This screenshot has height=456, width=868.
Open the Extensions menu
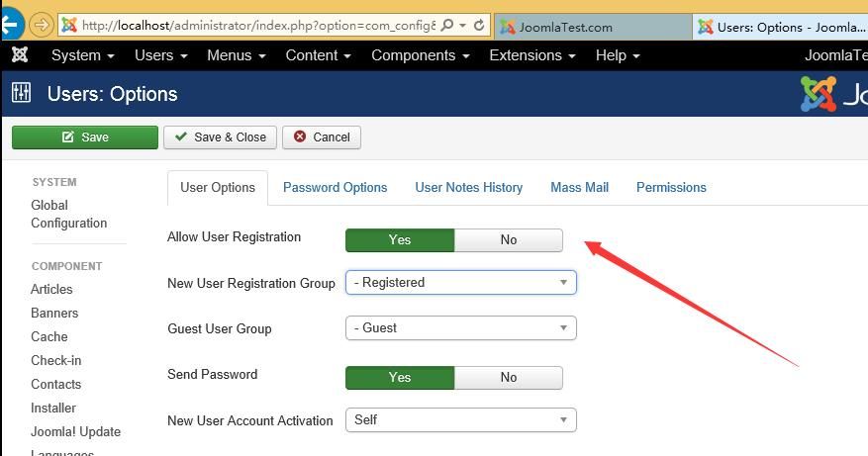point(531,55)
